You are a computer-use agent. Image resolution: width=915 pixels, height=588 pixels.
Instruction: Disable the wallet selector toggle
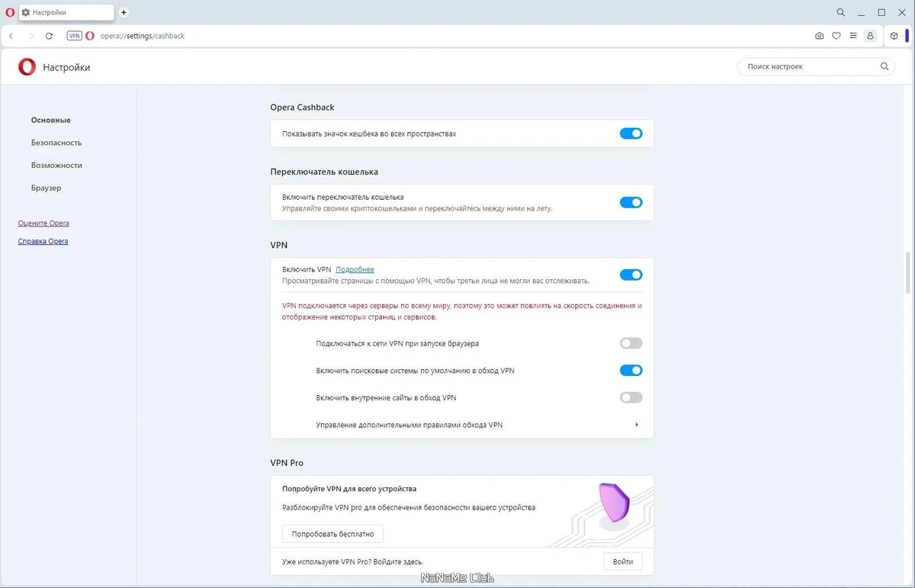point(631,203)
